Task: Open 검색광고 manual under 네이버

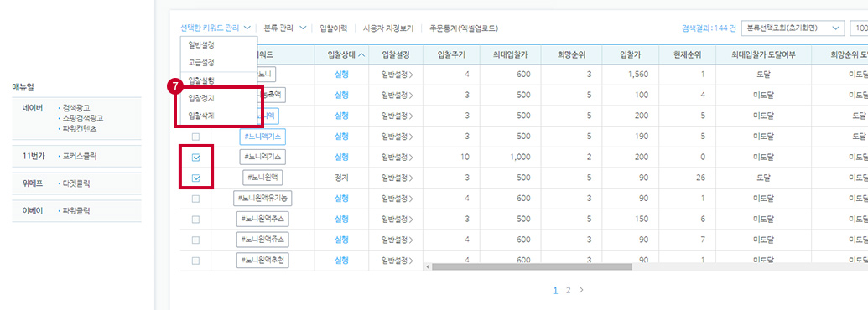Action: click(77, 108)
